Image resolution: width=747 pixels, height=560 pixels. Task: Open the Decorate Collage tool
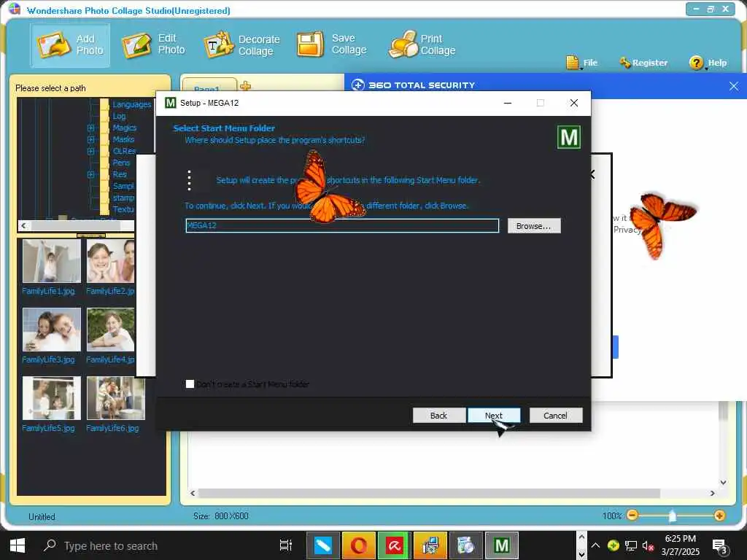tap(241, 44)
